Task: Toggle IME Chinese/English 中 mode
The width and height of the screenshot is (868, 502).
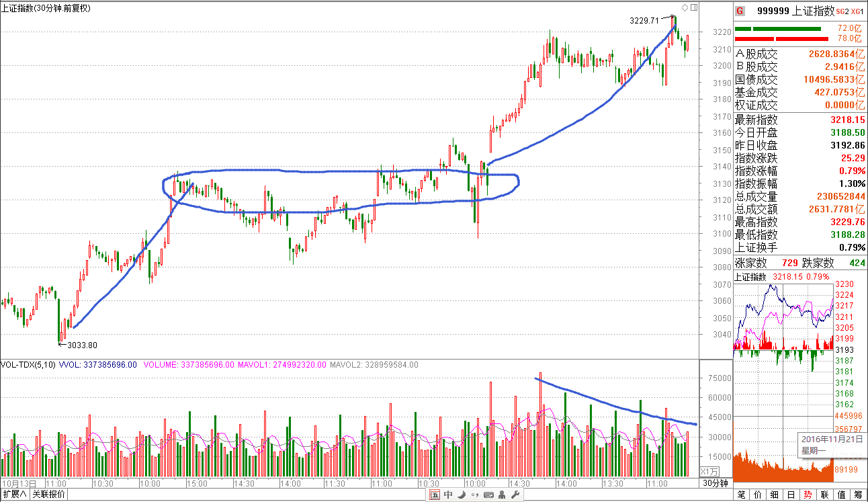Action: click(448, 495)
